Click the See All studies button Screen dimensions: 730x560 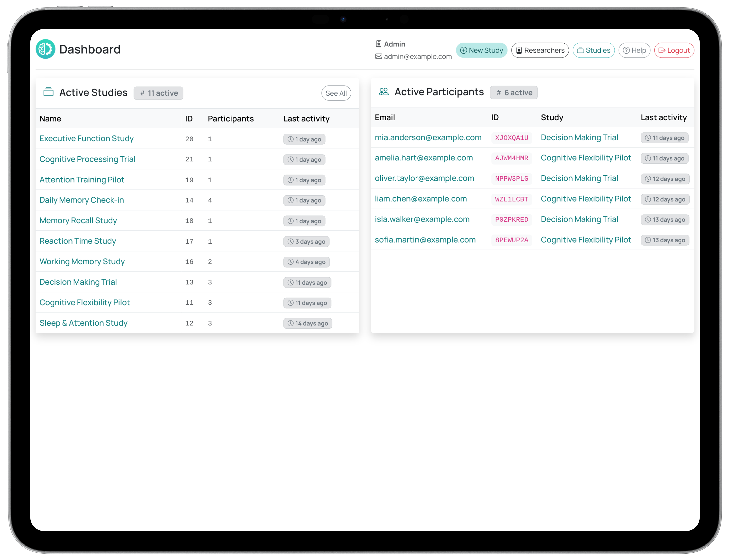click(x=336, y=93)
